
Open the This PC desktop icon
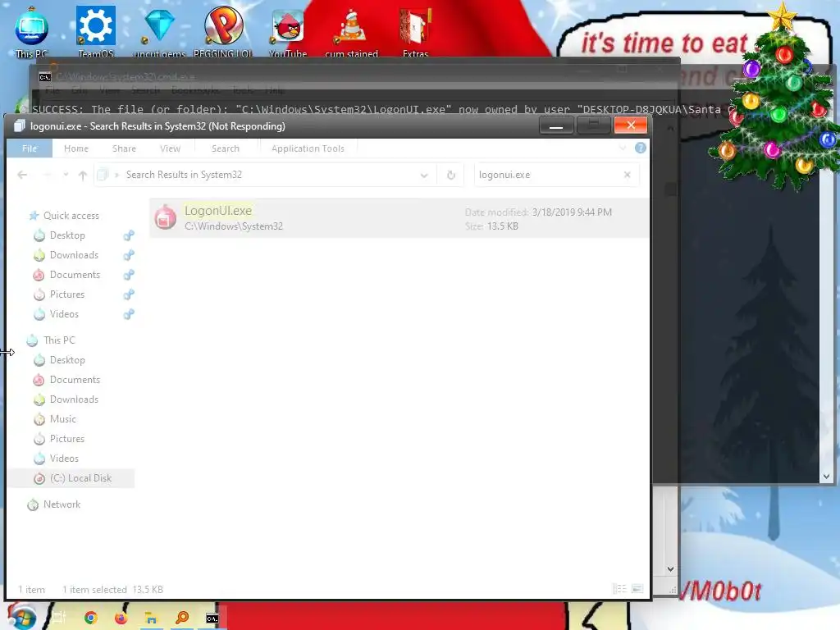[32, 31]
